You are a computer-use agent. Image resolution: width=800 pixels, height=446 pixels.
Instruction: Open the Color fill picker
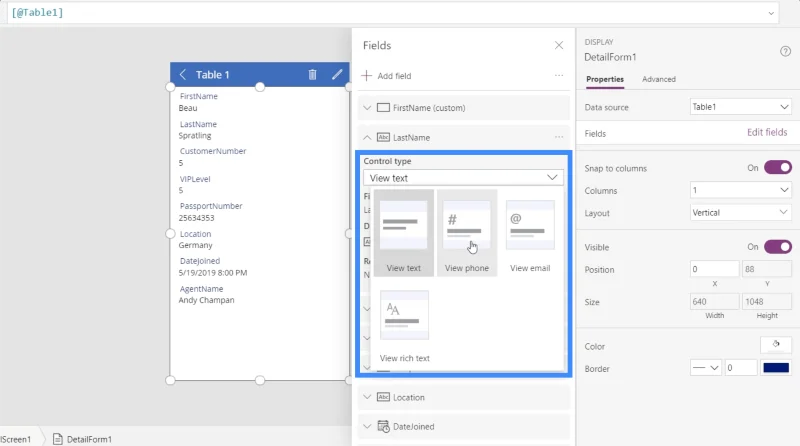tap(776, 345)
